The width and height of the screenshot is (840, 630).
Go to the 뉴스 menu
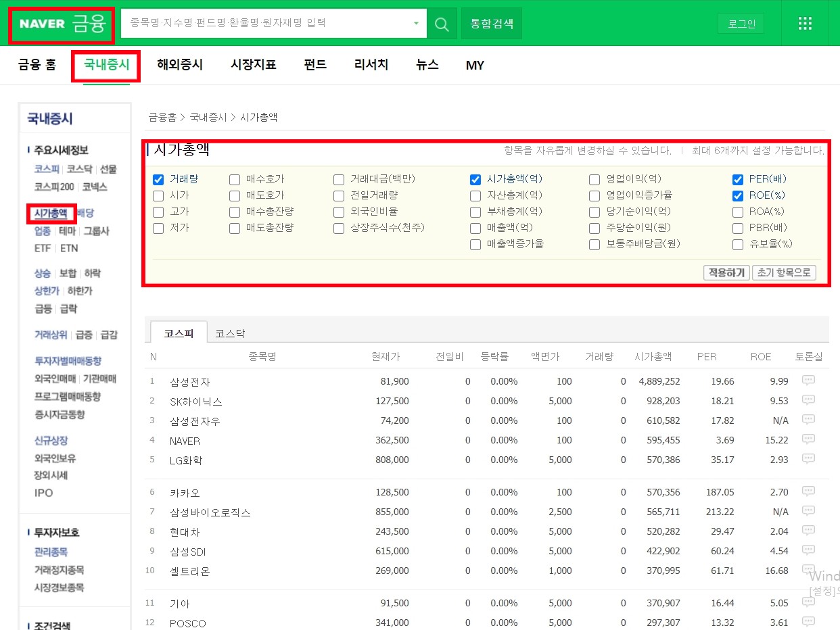click(427, 65)
